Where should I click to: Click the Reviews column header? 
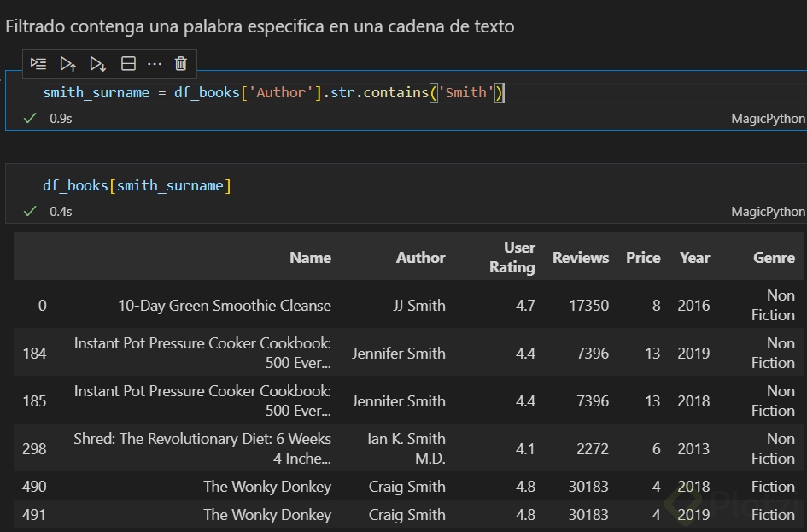pos(581,257)
